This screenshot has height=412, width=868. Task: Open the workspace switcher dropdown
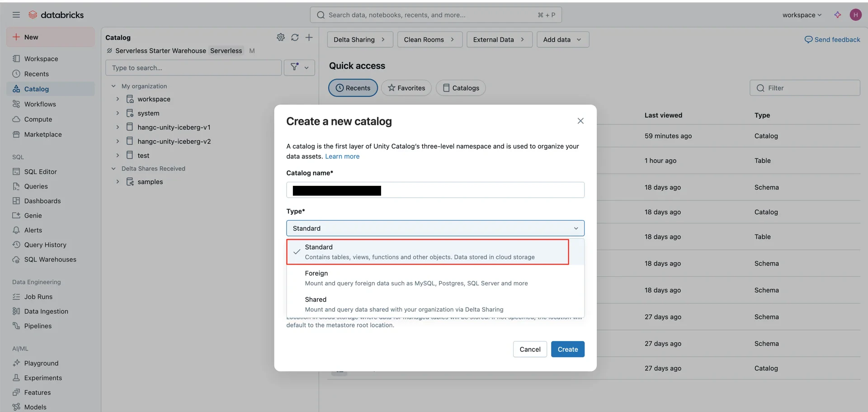[x=802, y=15]
